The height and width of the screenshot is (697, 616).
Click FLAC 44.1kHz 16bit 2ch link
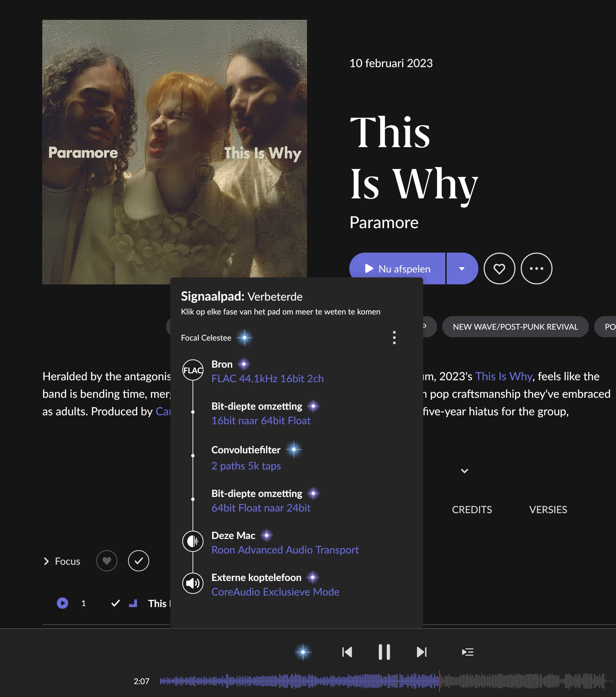268,379
